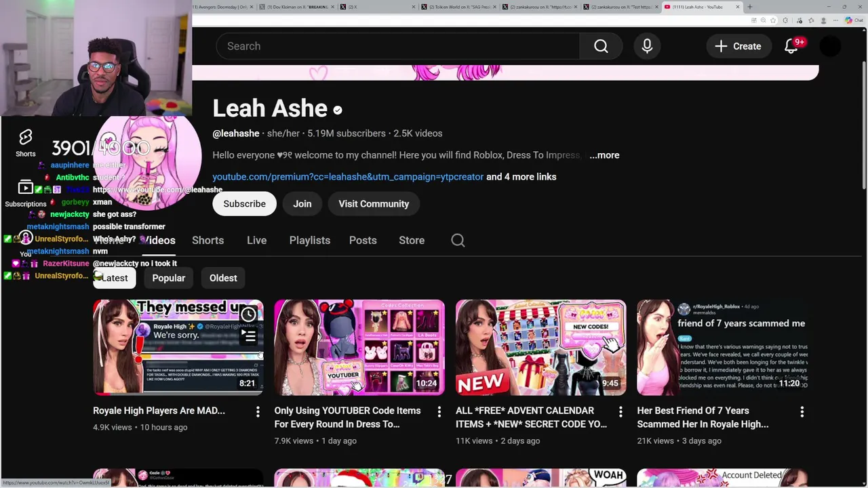Screen dimensions: 868x488
Task: Click the search magnifier button
Action: coord(601,46)
